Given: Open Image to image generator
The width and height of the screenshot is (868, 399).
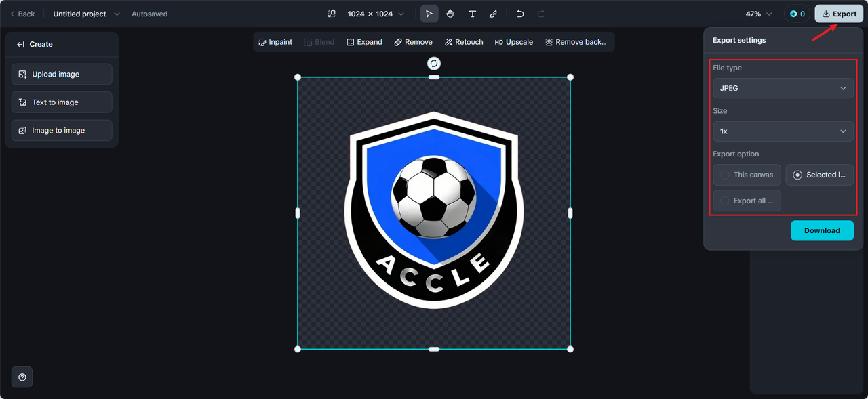Looking at the screenshot, I should coord(62,130).
